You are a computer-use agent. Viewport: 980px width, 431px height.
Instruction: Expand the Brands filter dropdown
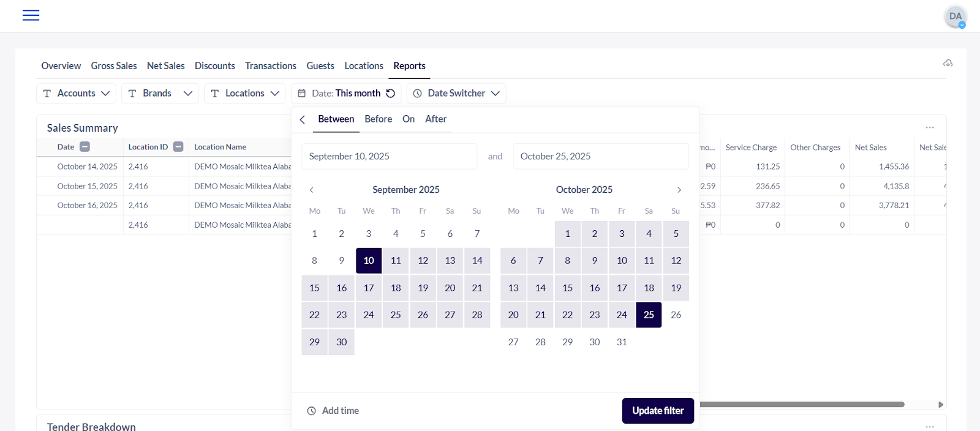[160, 94]
